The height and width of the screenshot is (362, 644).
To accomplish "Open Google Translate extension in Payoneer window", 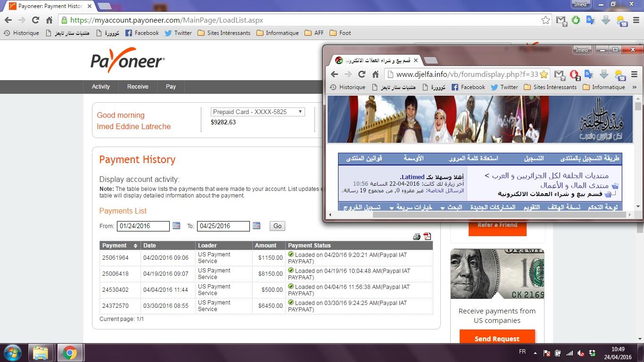I will point(590,20).
